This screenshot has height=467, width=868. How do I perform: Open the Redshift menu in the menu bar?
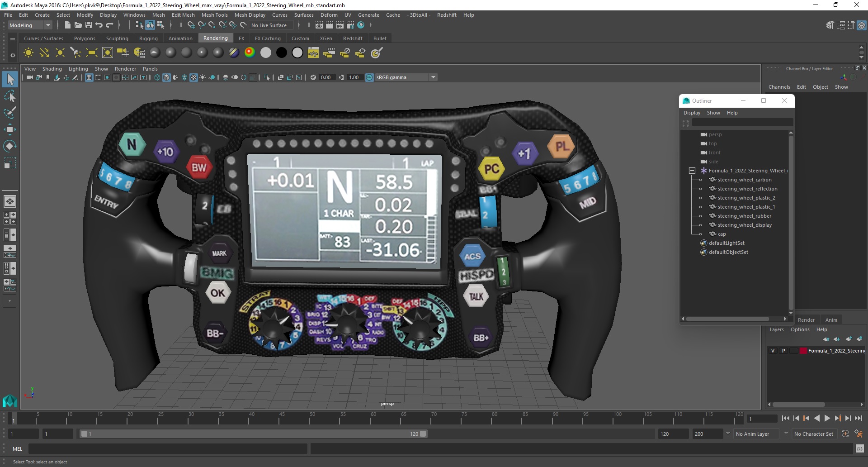[x=447, y=15]
